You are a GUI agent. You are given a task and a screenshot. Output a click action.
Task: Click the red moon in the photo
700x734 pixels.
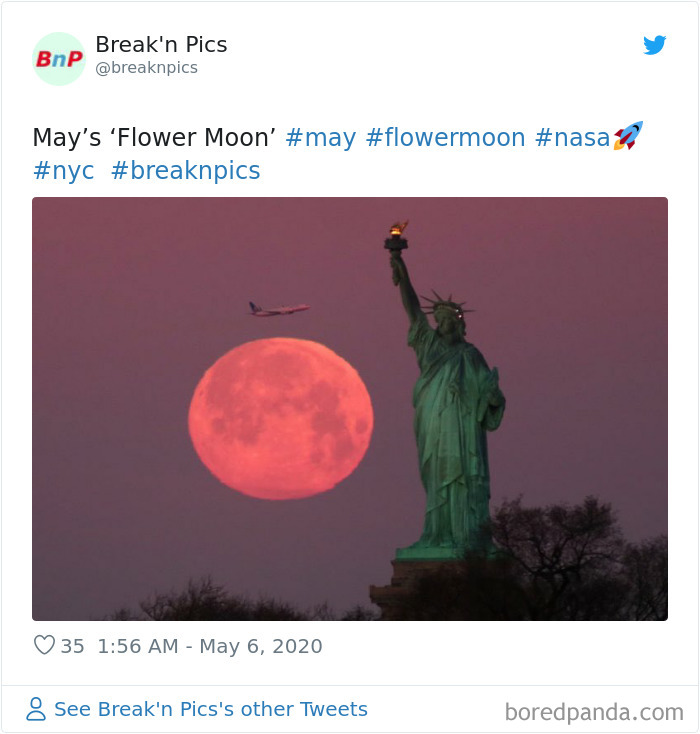(281, 418)
